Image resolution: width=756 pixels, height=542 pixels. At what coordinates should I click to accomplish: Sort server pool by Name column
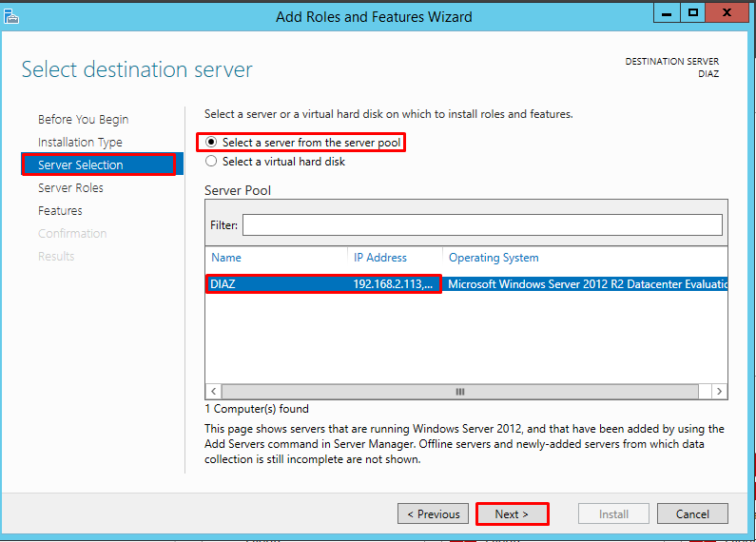[226, 258]
